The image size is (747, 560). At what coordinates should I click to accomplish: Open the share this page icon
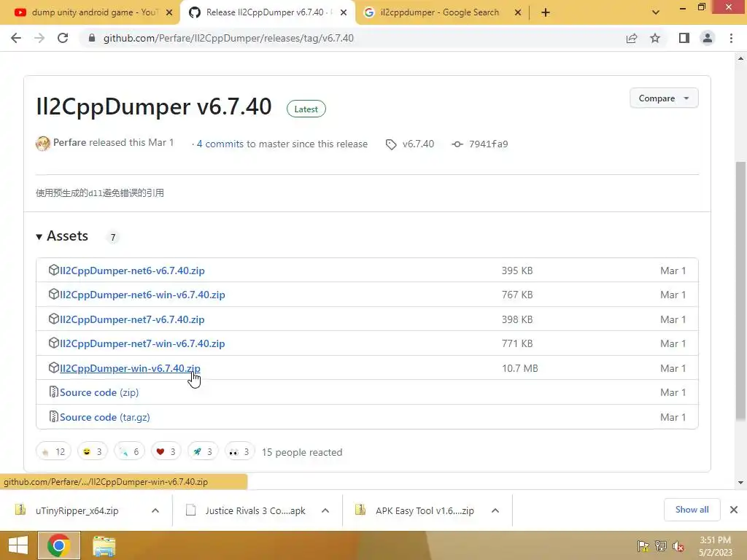point(632,38)
